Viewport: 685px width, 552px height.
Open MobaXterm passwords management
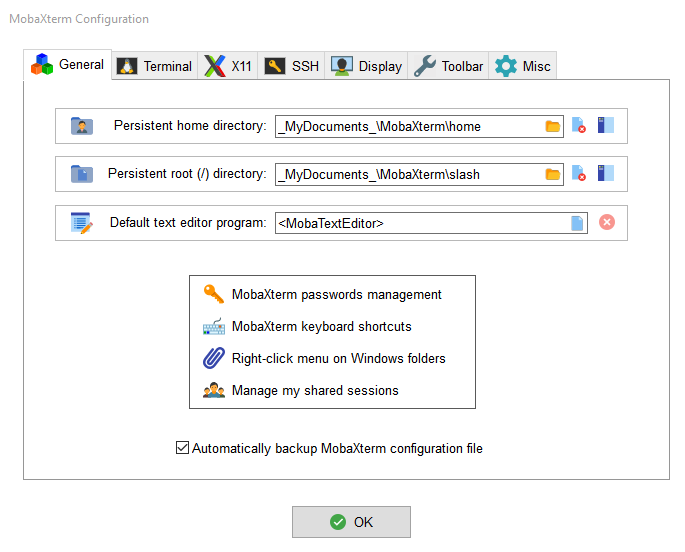click(x=336, y=294)
